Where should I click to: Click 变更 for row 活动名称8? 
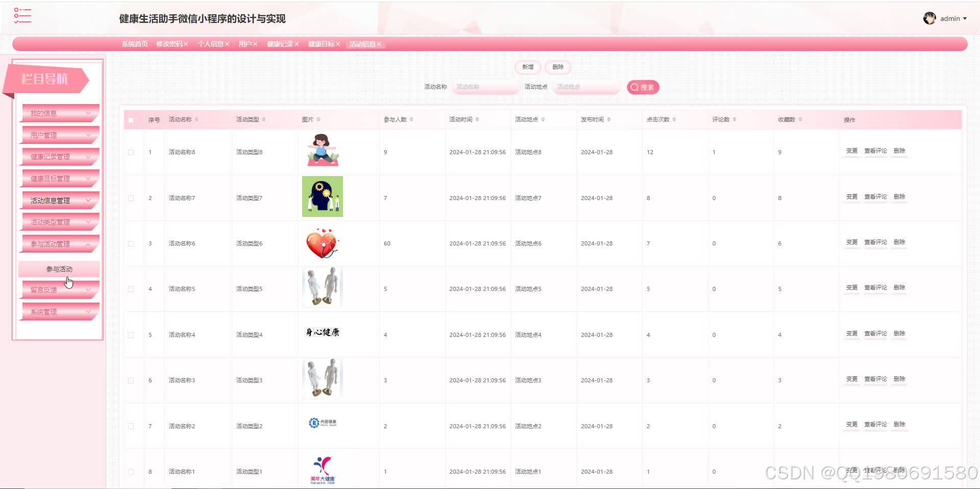[852, 151]
